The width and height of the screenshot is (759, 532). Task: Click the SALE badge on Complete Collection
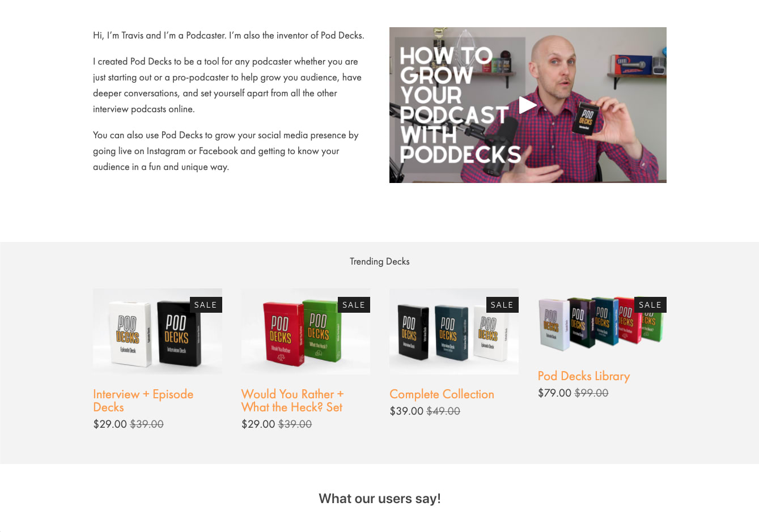pos(502,305)
